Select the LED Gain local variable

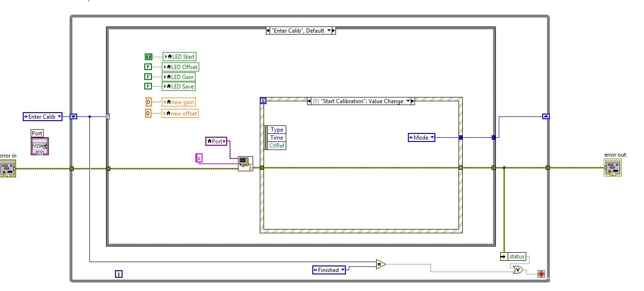pyautogui.click(x=178, y=77)
